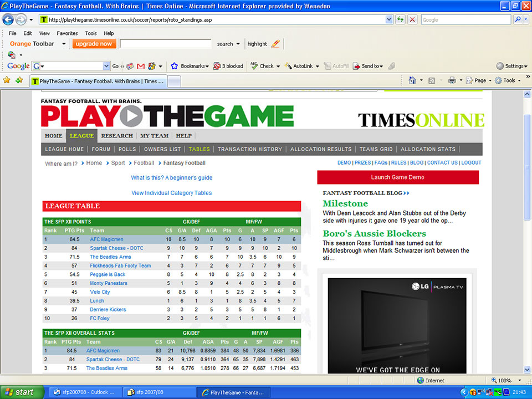Click the Favorites Center star icon
This screenshot has width=532, height=399.
7,80
